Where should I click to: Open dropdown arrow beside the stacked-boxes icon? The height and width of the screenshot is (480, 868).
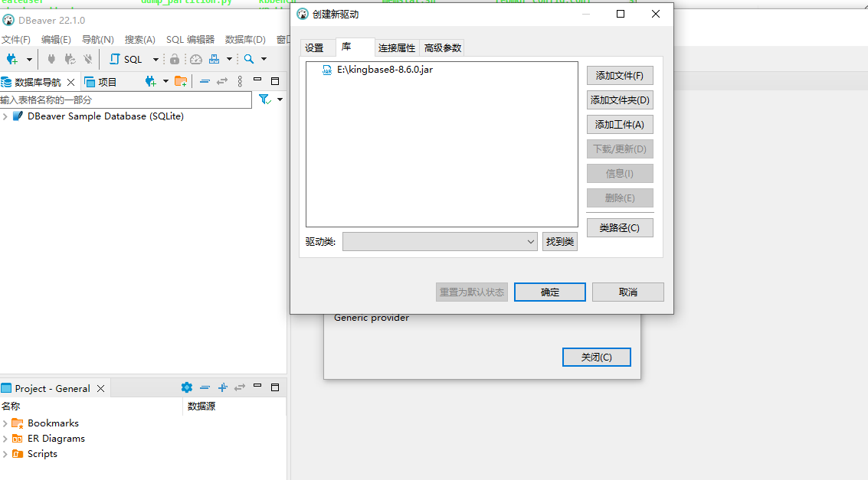[x=229, y=59]
